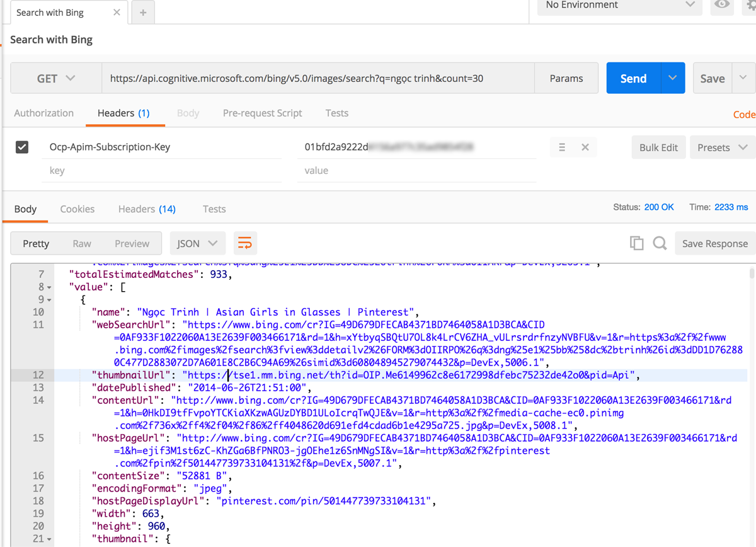Image resolution: width=756 pixels, height=547 pixels.
Task: Uncheck the Ocp-Apim-Subscription-Key header checkbox
Action: [x=22, y=147]
